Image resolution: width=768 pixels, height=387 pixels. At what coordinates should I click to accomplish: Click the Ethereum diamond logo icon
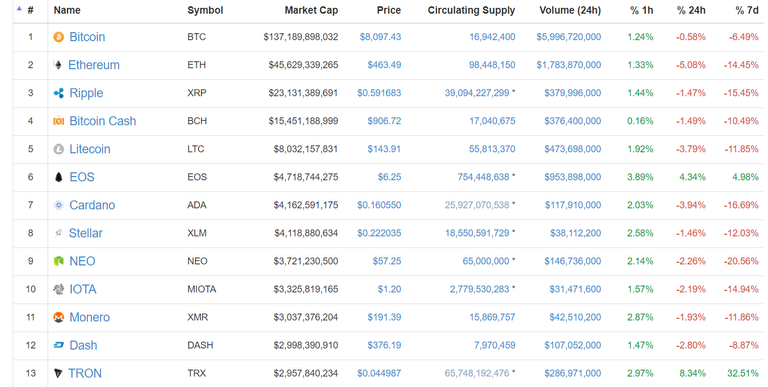click(58, 65)
